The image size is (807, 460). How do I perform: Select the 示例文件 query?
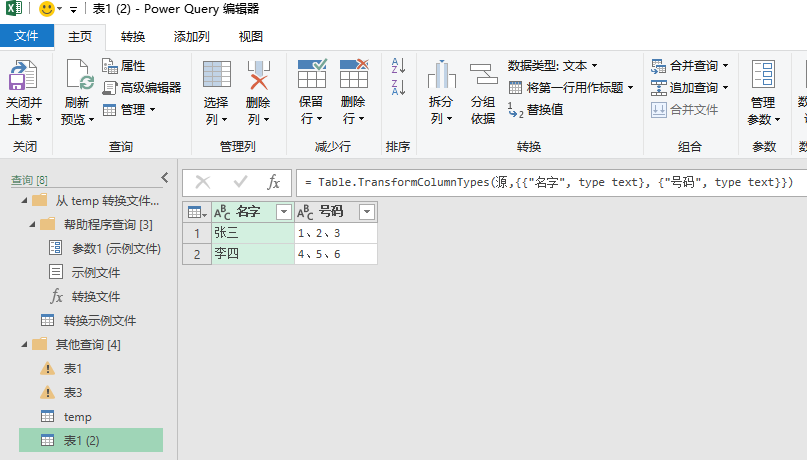(84, 272)
